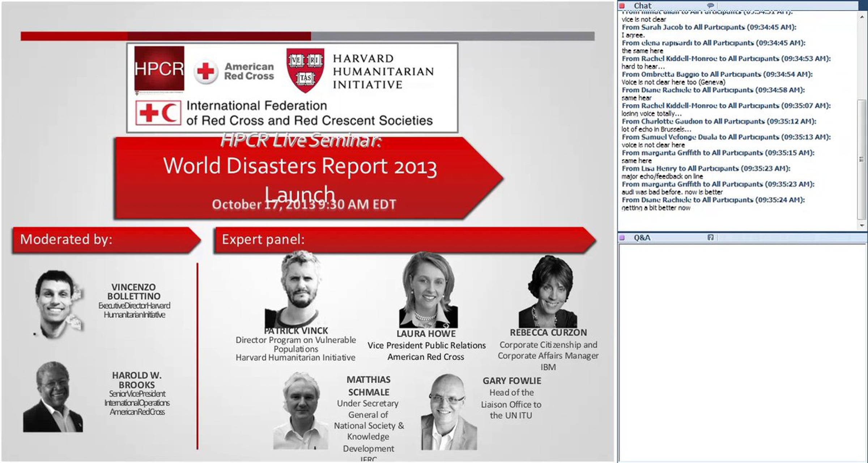Click the red cross and crescent IFRC emblem
Screen dimensions: 868x463
(158, 113)
